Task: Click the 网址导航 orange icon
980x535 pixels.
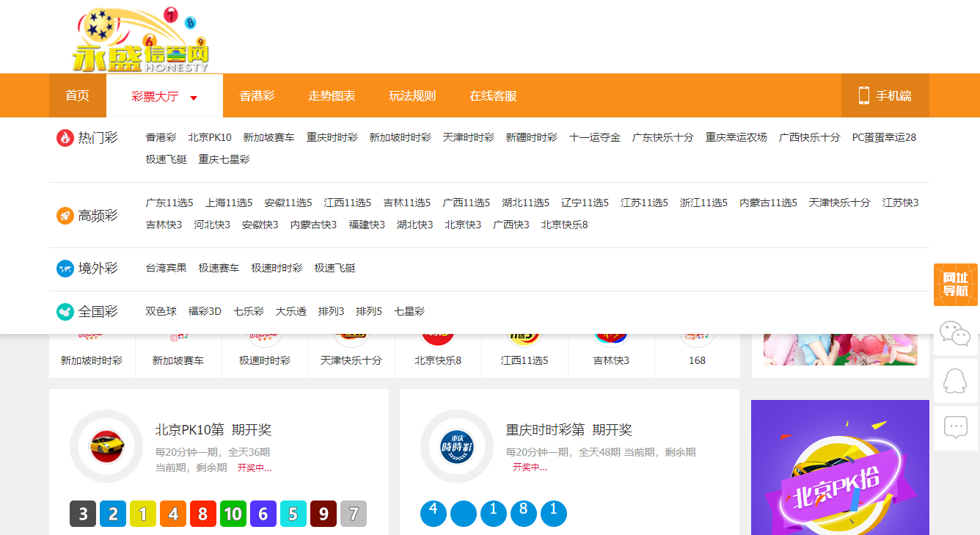Action: click(955, 284)
